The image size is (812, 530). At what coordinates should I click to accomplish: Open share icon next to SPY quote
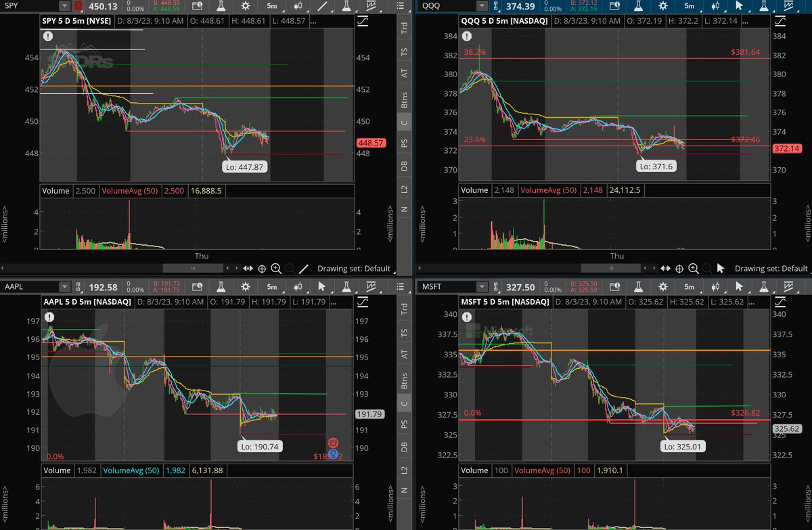point(197,6)
